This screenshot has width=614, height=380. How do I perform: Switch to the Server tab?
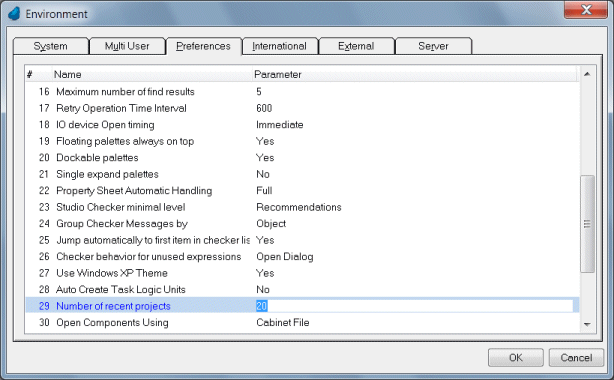coord(433,46)
